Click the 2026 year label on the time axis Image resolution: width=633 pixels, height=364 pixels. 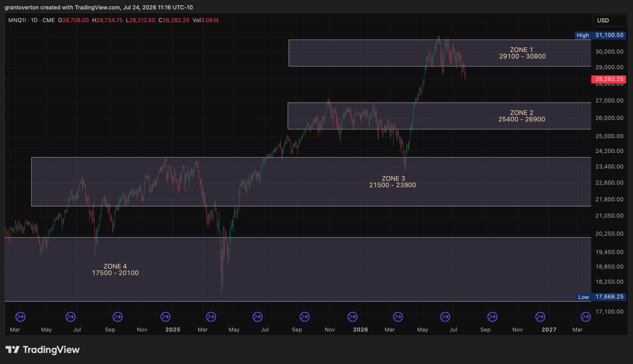click(x=360, y=330)
